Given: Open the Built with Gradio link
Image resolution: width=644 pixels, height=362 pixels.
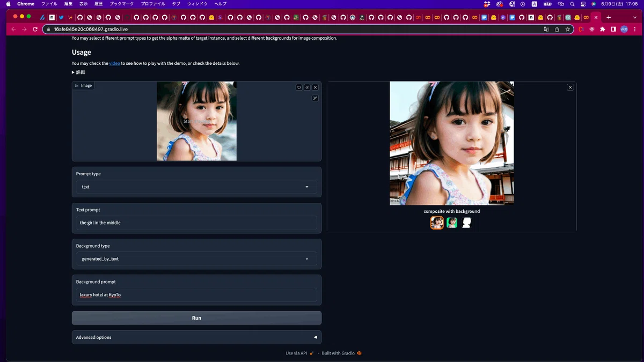Looking at the screenshot, I should 341,353.
